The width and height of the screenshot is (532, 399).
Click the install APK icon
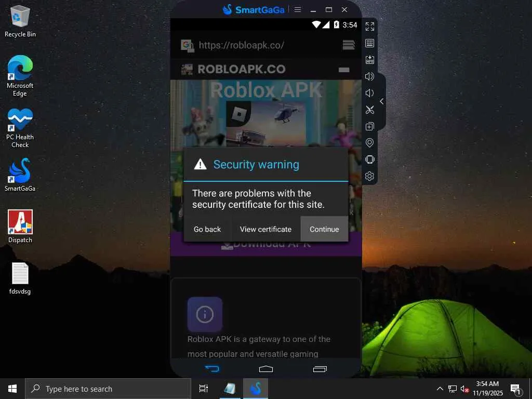(x=369, y=60)
